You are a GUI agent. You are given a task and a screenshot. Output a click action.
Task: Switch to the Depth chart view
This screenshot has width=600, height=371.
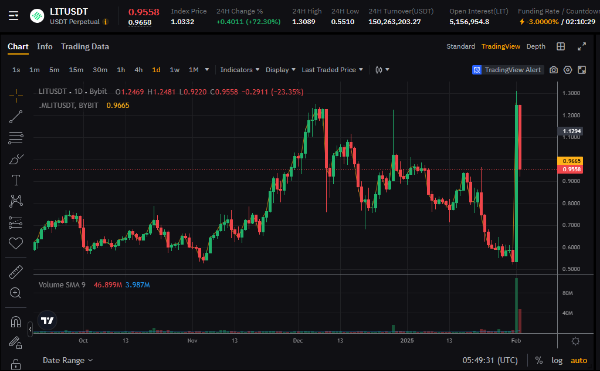[x=536, y=46]
